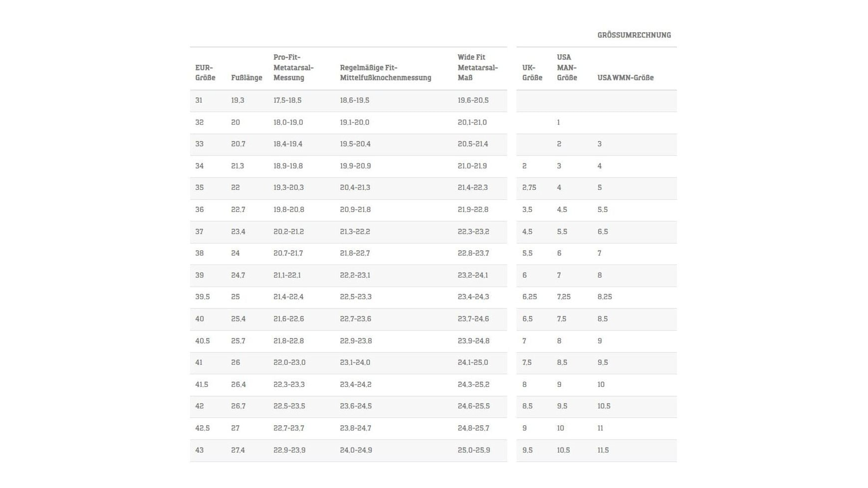Select USA MAN size 7,25 cell
Screen dimensions: 868x488
click(x=564, y=297)
